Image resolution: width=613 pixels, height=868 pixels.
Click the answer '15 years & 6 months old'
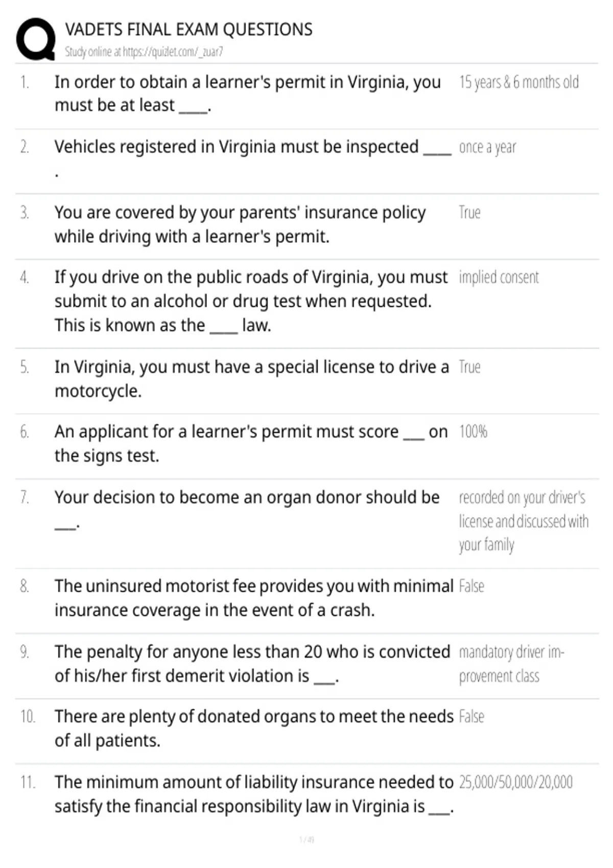(x=518, y=82)
